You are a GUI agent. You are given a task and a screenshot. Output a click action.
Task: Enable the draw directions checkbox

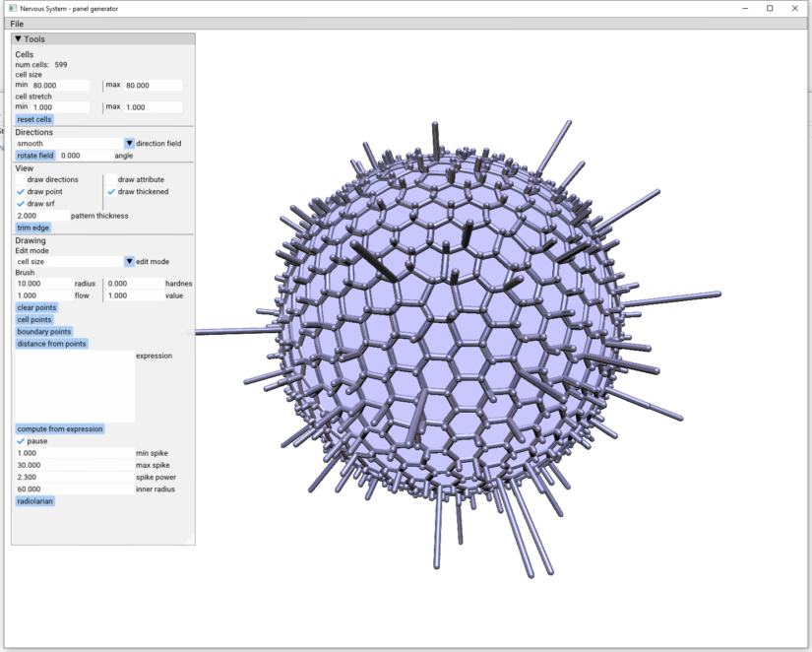click(21, 180)
